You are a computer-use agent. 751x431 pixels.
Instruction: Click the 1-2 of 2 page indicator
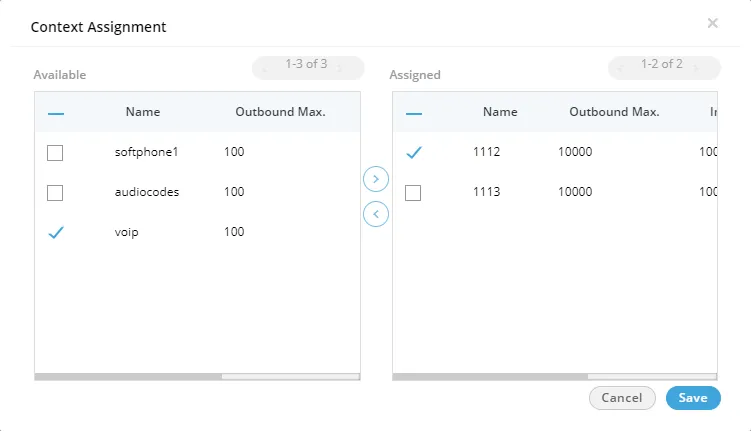[662, 64]
